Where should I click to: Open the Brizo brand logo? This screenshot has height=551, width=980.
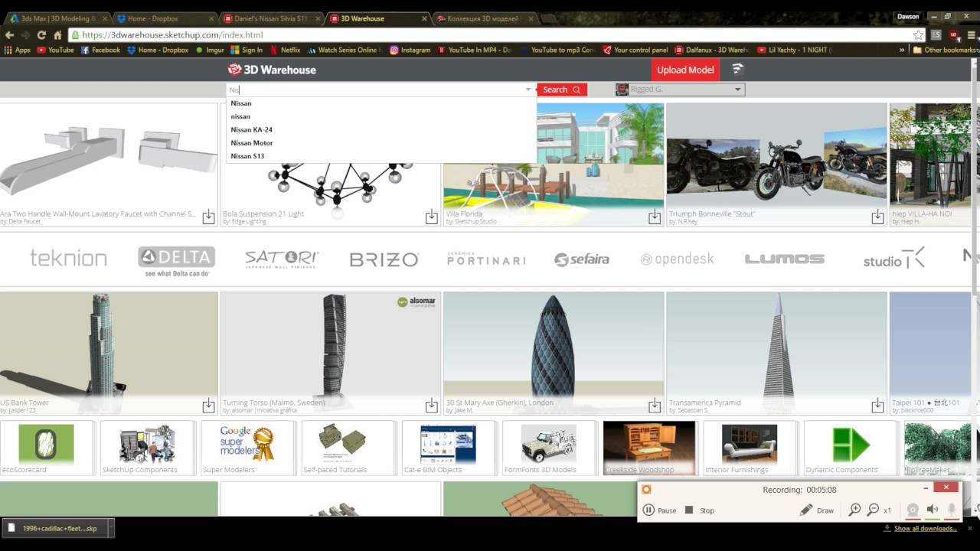click(x=384, y=259)
